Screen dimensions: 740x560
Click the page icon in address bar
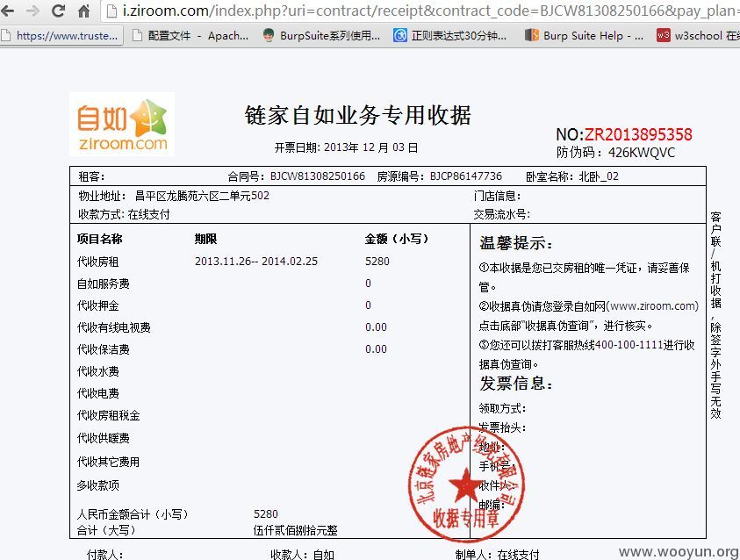tap(111, 11)
